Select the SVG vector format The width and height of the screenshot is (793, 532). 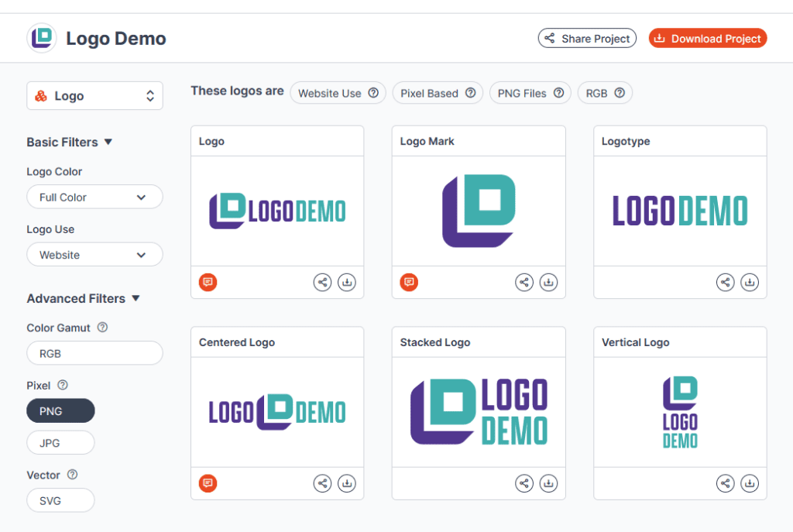pos(60,500)
